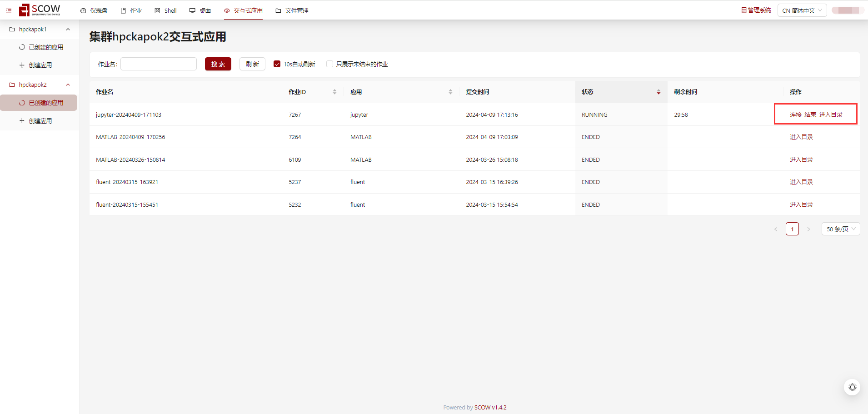Sort by 作业ID column arrows

click(334, 92)
